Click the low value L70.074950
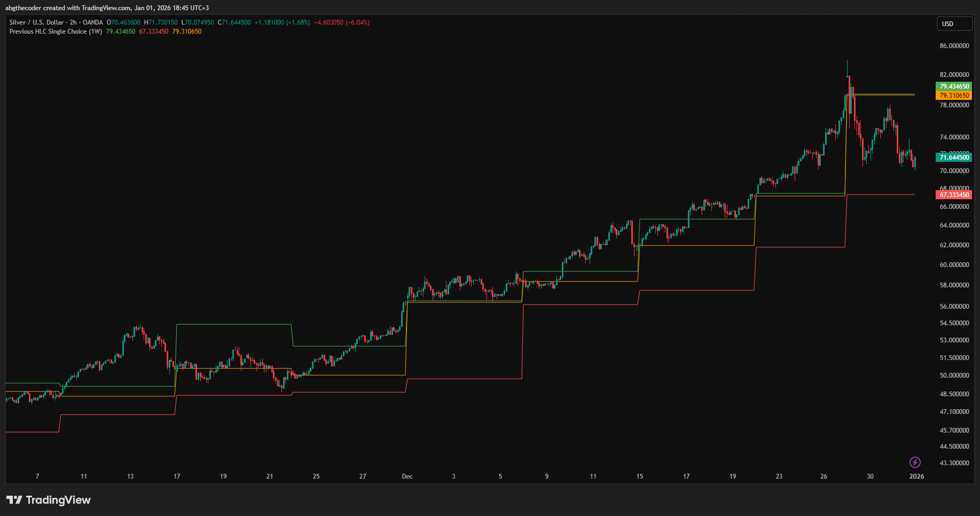Image resolution: width=980 pixels, height=516 pixels. pos(198,22)
